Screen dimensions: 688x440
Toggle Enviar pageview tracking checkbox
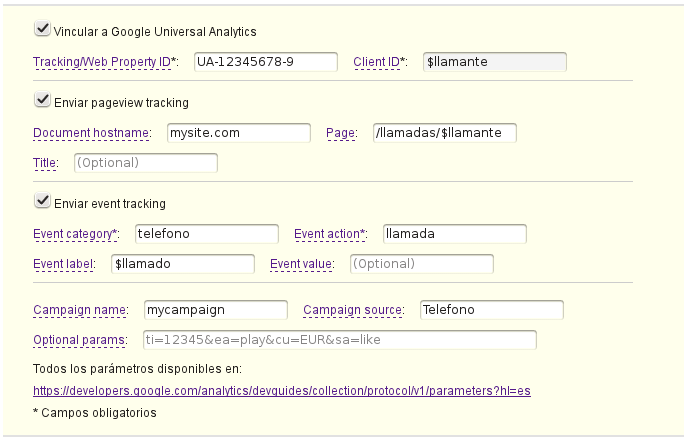coord(42,101)
